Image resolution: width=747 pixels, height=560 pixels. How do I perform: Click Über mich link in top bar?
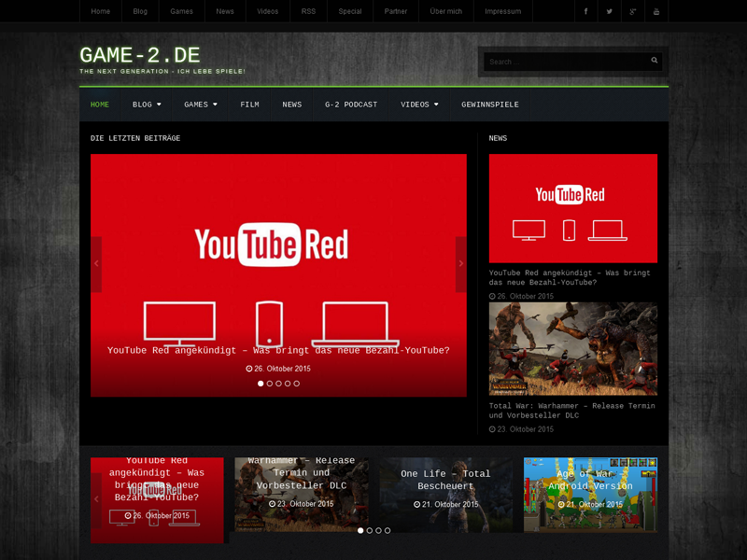coord(446,11)
